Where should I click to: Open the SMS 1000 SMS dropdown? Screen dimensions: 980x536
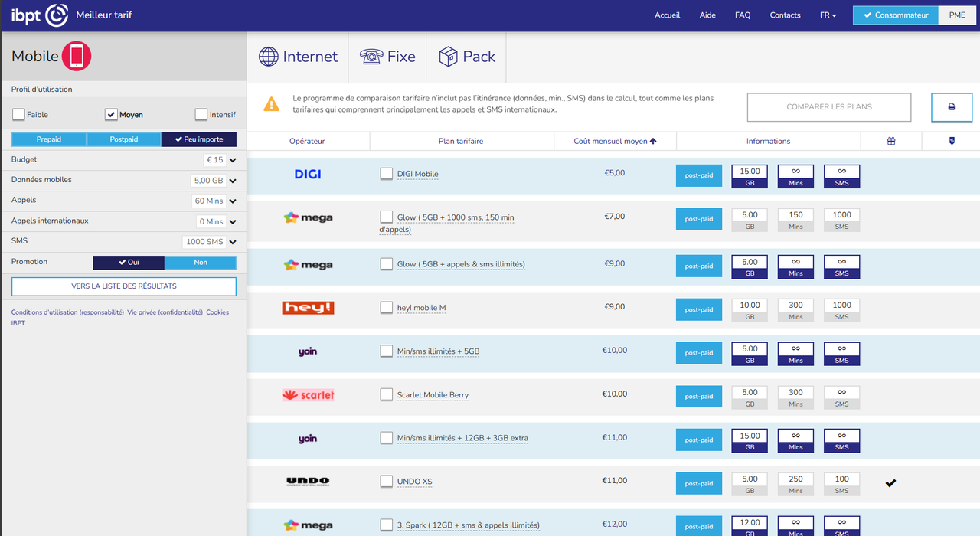click(210, 242)
